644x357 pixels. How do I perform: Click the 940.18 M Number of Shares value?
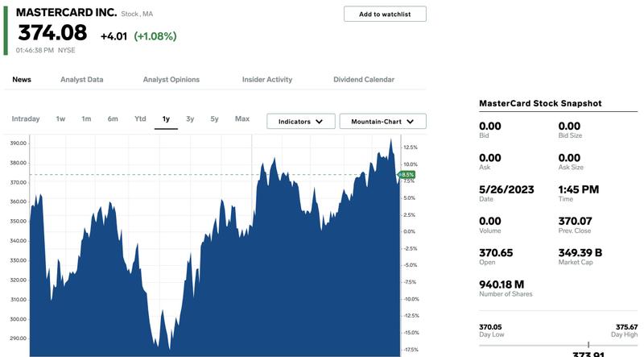(x=502, y=284)
